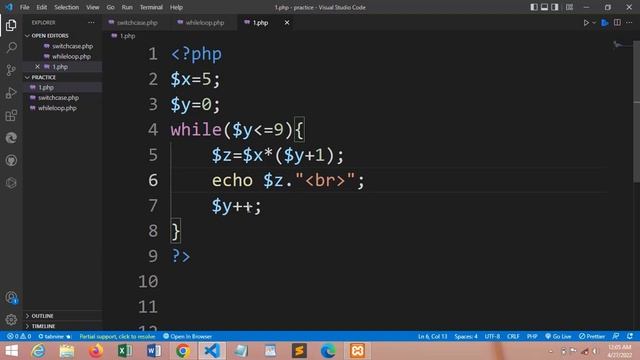Click 'Partial support, click to resolve' message
This screenshot has height=360, width=640.
click(x=118, y=337)
